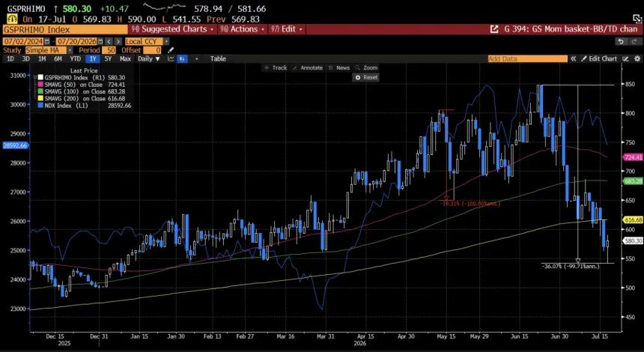This screenshot has height=352, width=644.
Task: Click the pencil icon beside Offset field
Action: point(171,50)
